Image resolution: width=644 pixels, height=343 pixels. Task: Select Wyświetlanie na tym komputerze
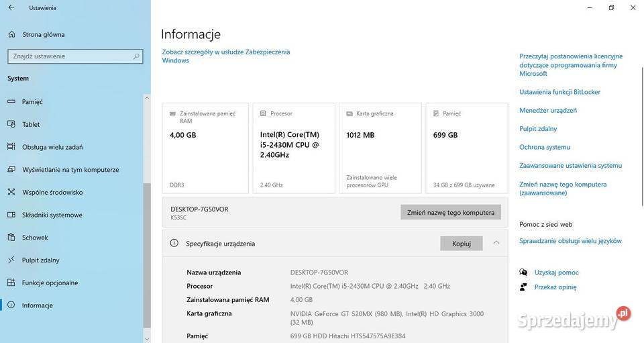70,170
